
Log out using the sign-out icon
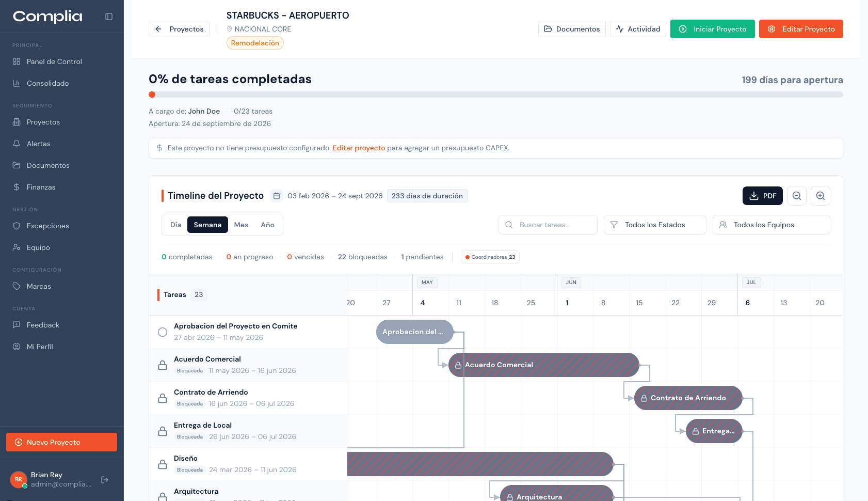(x=105, y=480)
